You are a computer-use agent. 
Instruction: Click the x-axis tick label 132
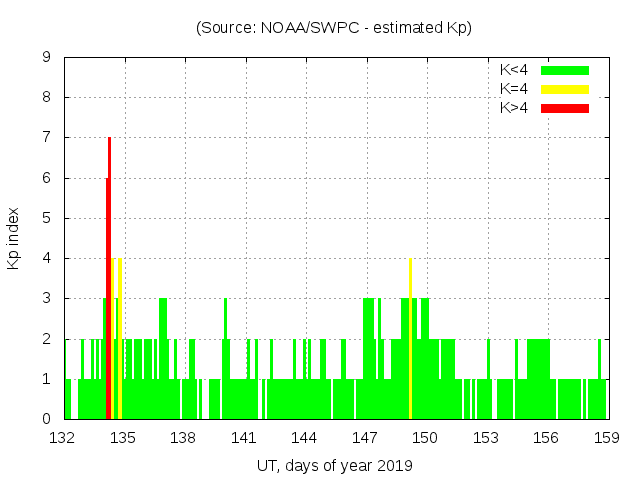tap(63, 437)
